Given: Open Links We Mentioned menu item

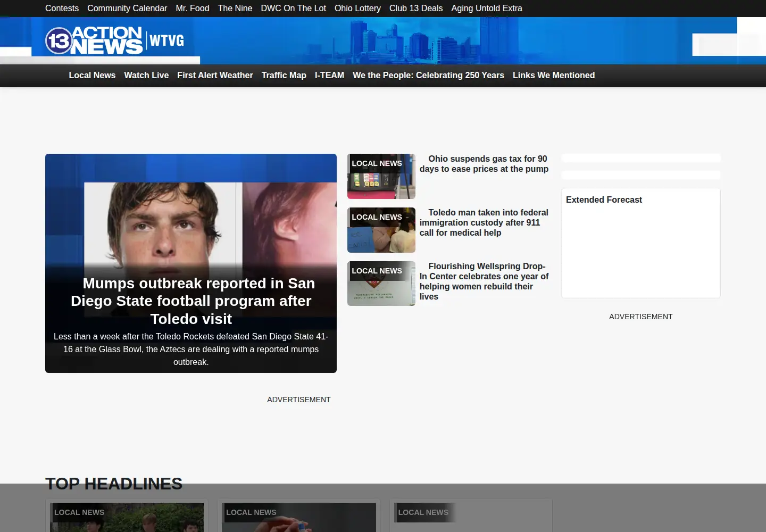Looking at the screenshot, I should pos(554,76).
